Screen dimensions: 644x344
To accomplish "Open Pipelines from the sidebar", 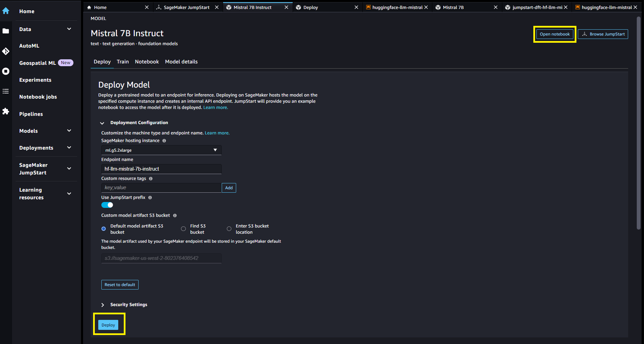I will click(x=31, y=114).
